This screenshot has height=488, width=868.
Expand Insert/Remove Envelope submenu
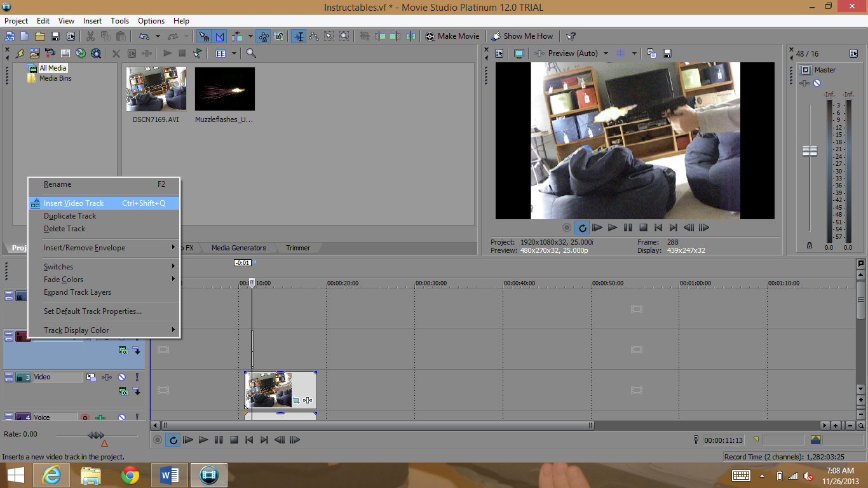point(104,248)
